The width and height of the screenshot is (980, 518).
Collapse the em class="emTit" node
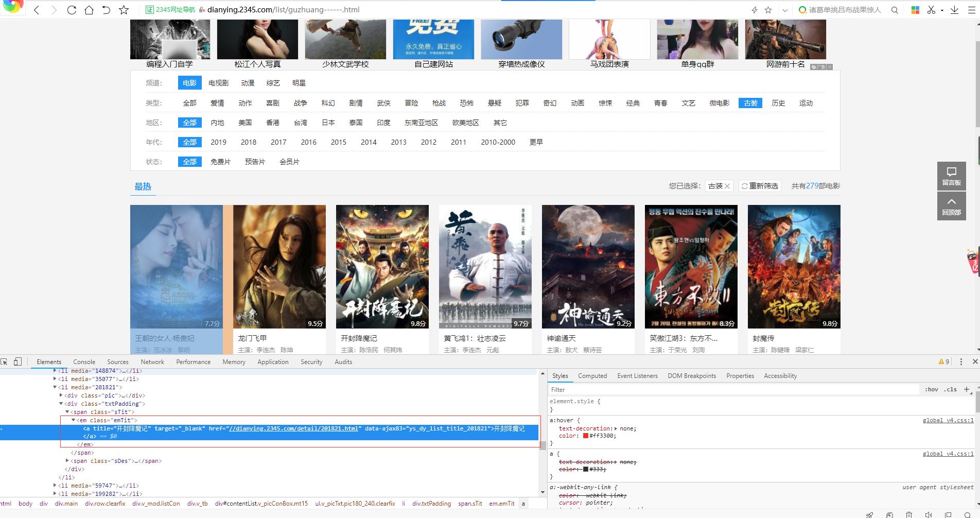74,420
